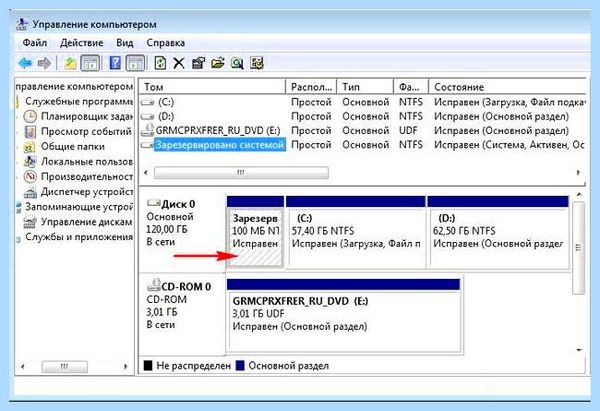This screenshot has height=411, width=600.
Task: Click the DVD icon beside GRMCPRXFRER_RU_DVD row
Action: (147, 130)
